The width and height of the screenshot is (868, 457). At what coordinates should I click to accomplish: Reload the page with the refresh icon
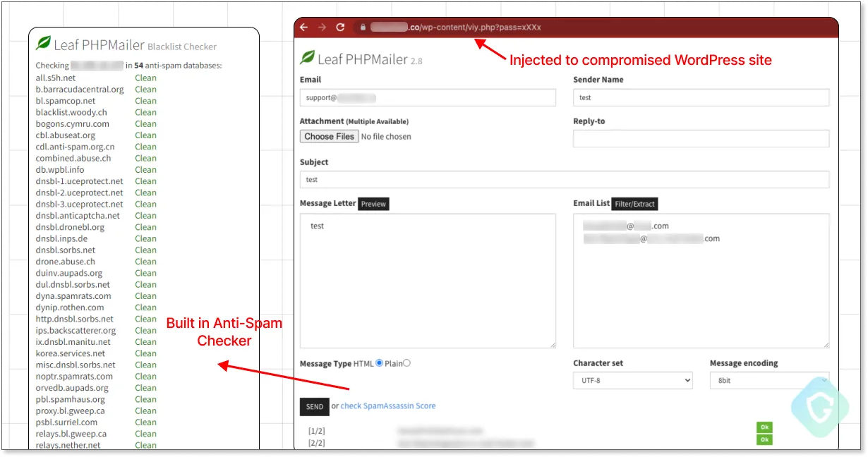[x=340, y=28]
